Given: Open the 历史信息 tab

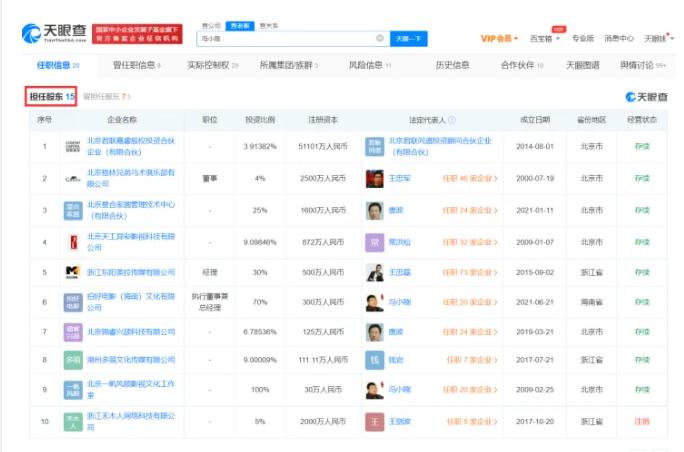Looking at the screenshot, I should click(452, 65).
